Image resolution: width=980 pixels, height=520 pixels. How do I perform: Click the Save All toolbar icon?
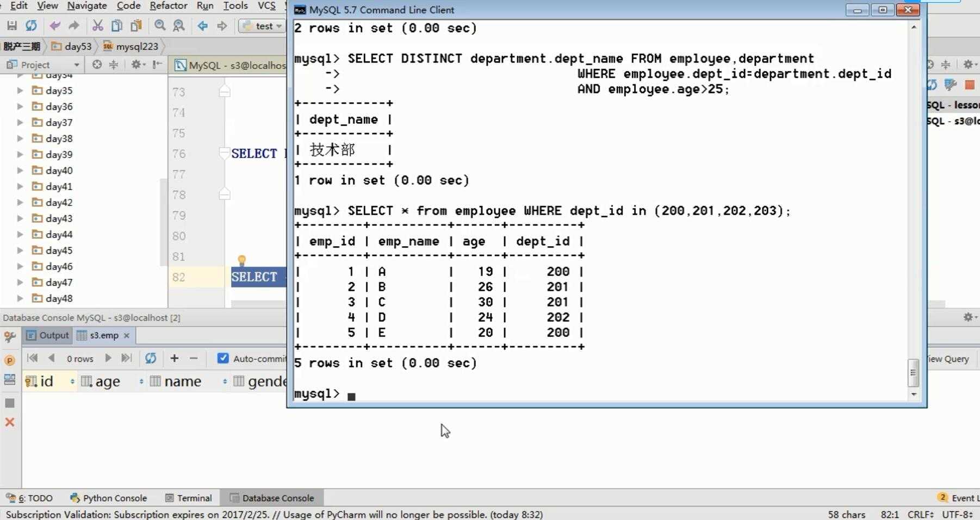pos(12,26)
